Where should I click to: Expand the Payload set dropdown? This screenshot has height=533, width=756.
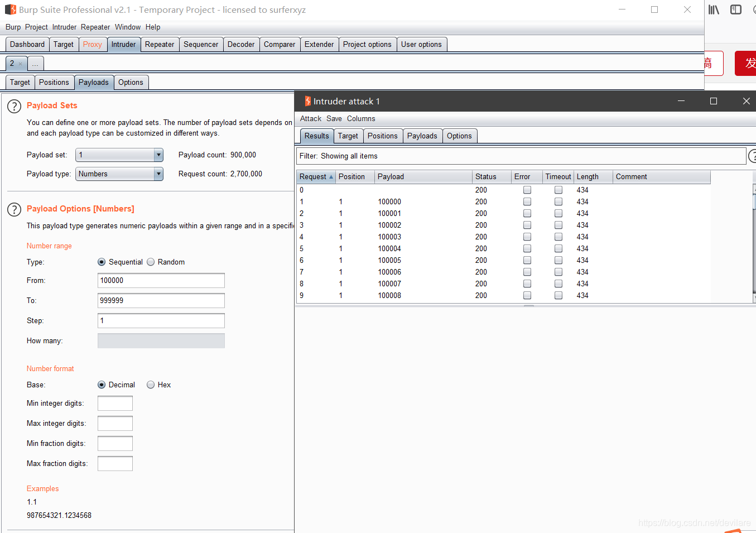click(158, 155)
